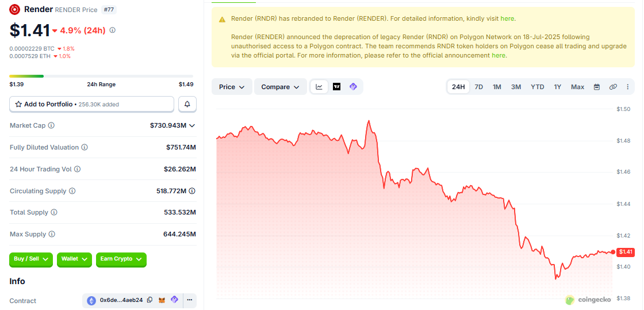Expand the Market Cap value chevron
This screenshot has width=644, height=310.
pos(192,125)
